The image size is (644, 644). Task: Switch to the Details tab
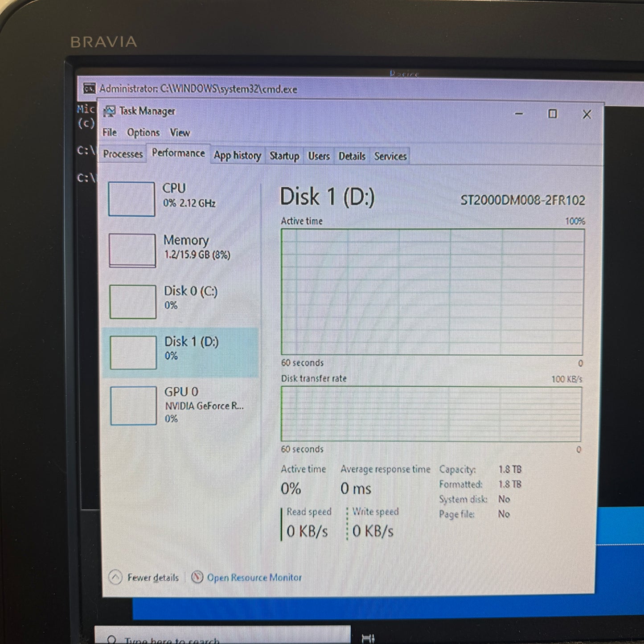(x=352, y=156)
